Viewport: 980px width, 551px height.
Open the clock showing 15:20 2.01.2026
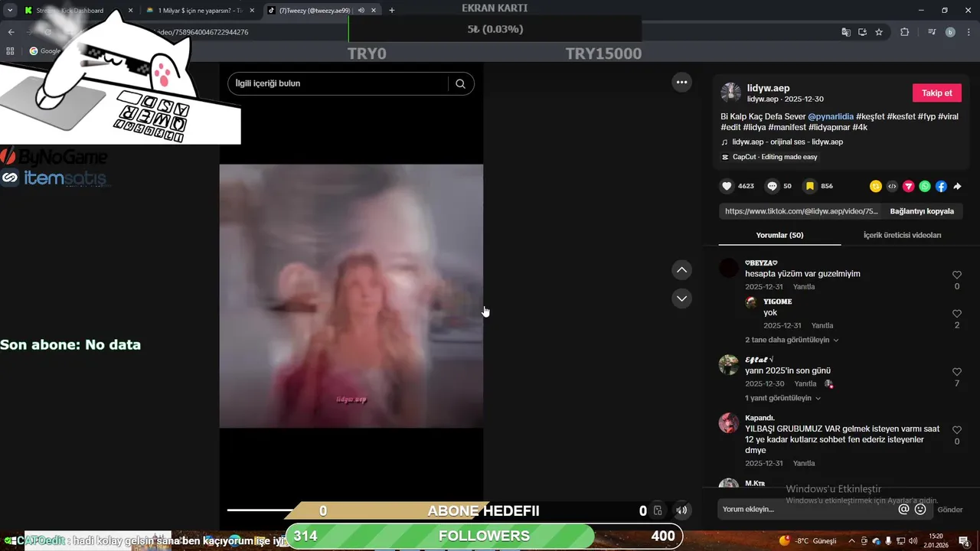click(936, 541)
